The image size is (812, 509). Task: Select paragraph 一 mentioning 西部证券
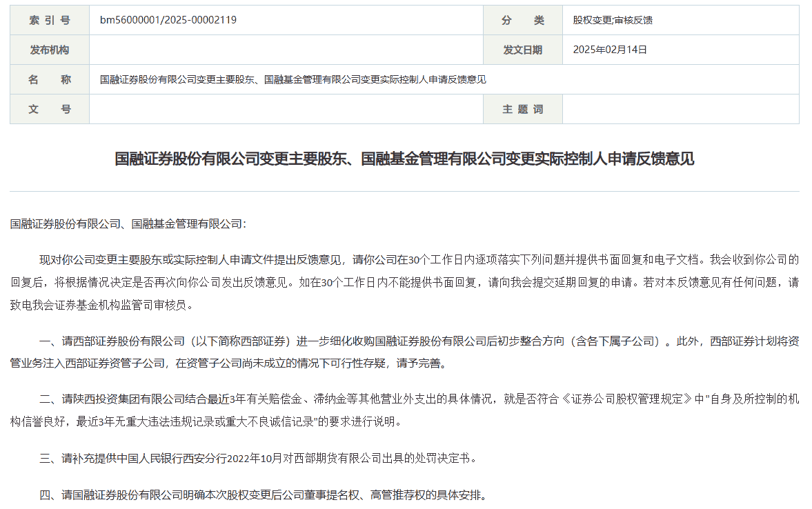point(406,349)
